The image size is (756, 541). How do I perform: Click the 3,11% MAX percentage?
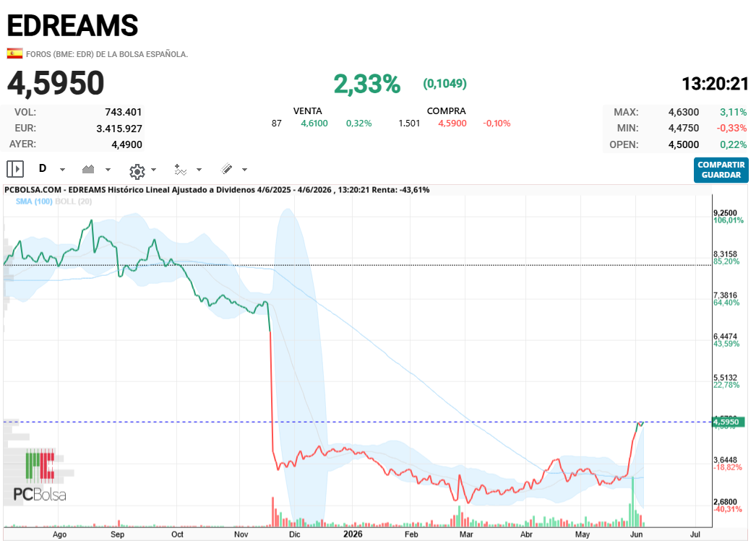[x=734, y=112]
